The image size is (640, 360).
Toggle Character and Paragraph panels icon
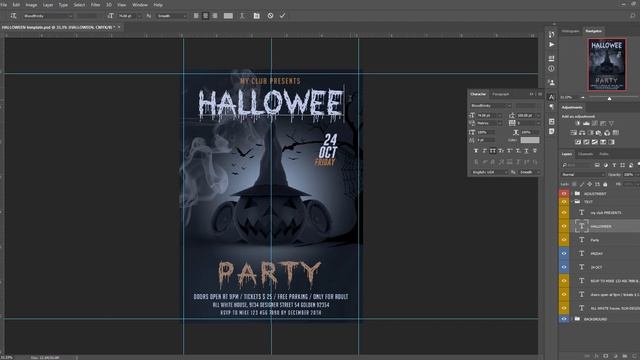256,16
